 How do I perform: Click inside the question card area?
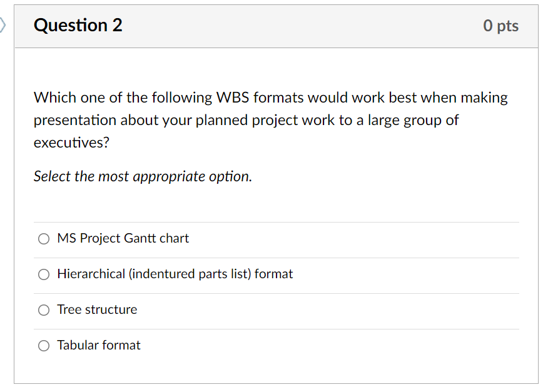click(275, 200)
